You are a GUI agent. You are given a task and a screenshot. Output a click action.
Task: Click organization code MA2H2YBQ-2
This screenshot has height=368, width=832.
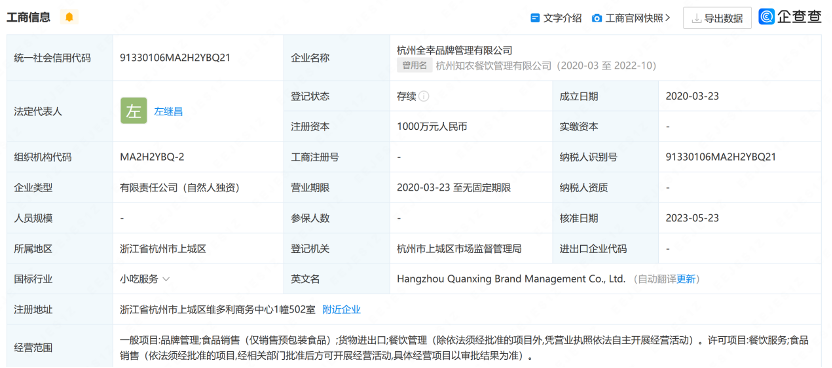(152, 157)
